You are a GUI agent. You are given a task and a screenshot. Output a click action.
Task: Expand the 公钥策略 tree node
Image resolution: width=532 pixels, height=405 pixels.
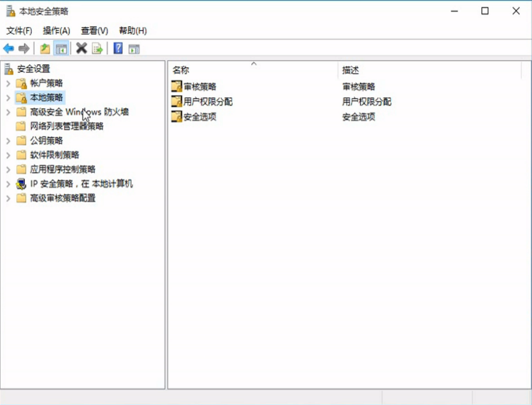pyautogui.click(x=8, y=141)
